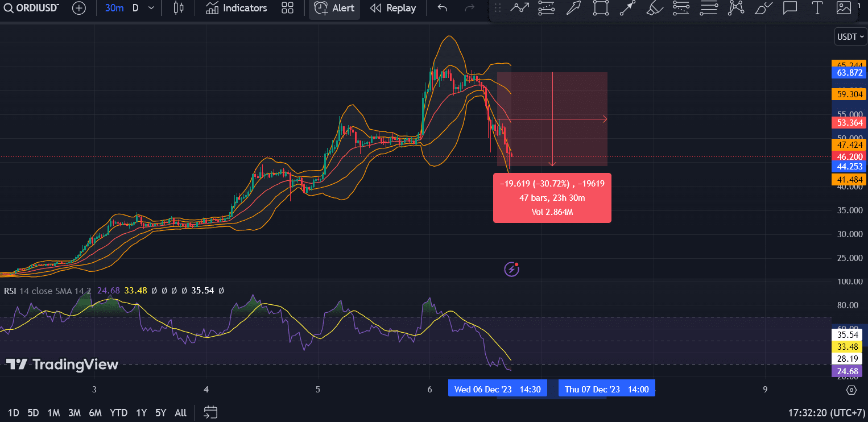Image resolution: width=868 pixels, height=422 pixels.
Task: Open the image sticker tool
Action: coord(844,8)
